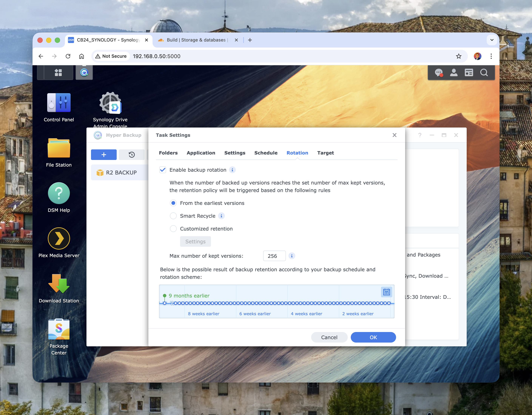The height and width of the screenshot is (415, 532).
Task: Open DSM Main Menu grid icon
Action: coord(58,73)
